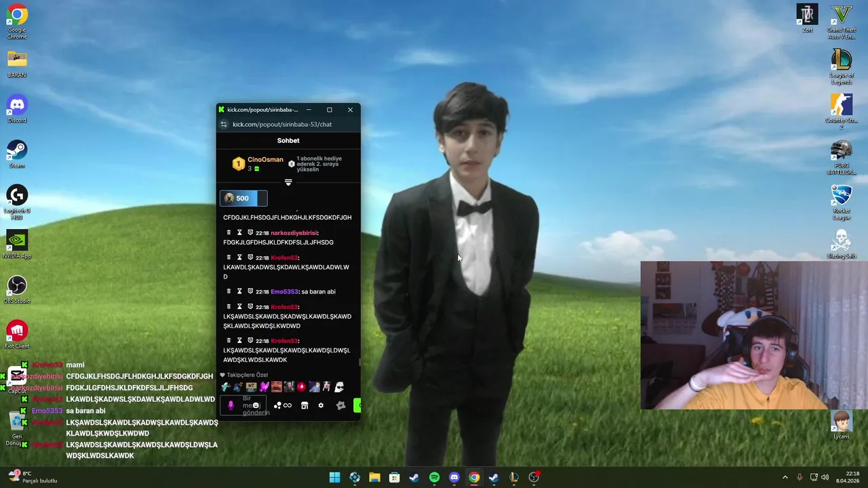Open Blazing Sails desktop shortcut
The width and height of the screenshot is (868, 488).
tap(842, 244)
